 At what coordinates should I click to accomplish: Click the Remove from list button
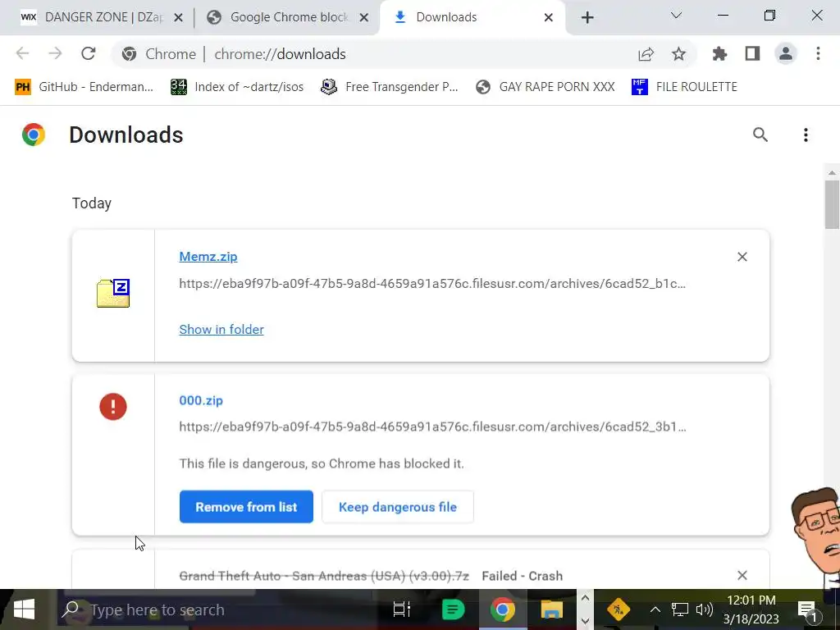[x=246, y=507]
